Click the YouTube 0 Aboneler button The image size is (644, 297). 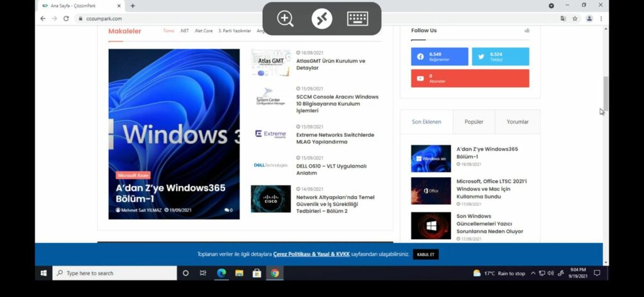click(x=470, y=78)
